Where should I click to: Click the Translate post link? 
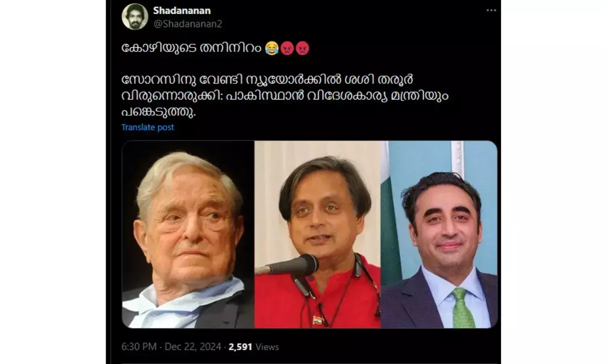point(148,127)
